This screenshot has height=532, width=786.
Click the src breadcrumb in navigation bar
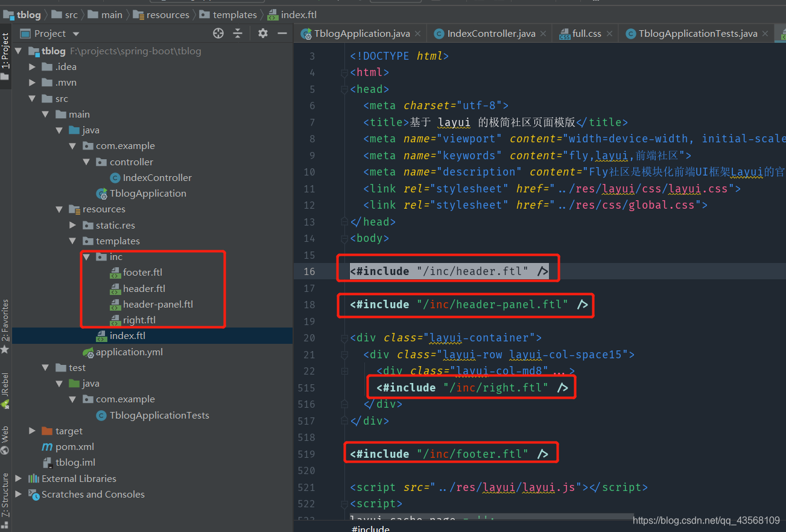pos(65,14)
